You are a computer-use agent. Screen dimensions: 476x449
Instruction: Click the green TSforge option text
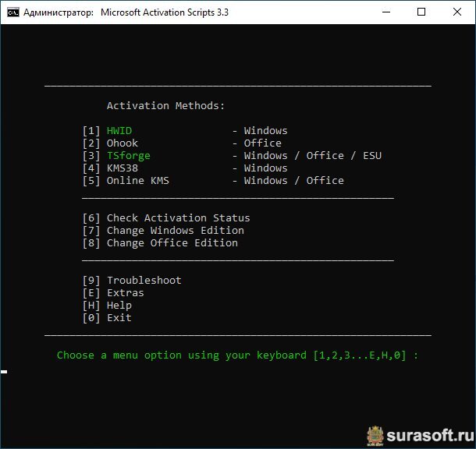(x=129, y=156)
